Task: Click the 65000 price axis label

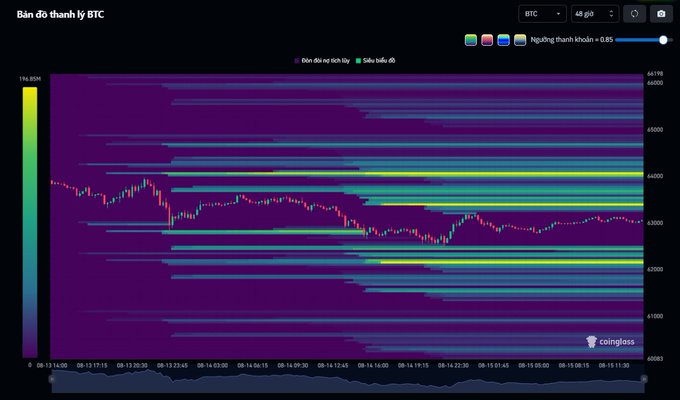Action: (x=655, y=130)
